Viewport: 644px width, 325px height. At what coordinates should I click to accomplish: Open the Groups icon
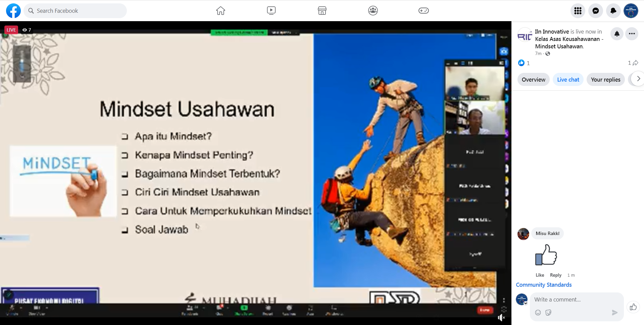point(373,11)
